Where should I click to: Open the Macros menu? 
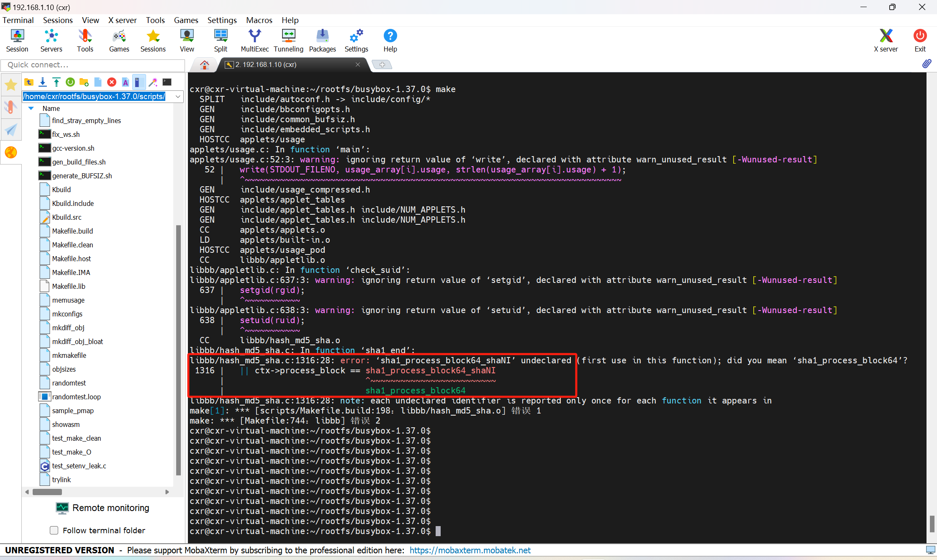[x=259, y=20]
